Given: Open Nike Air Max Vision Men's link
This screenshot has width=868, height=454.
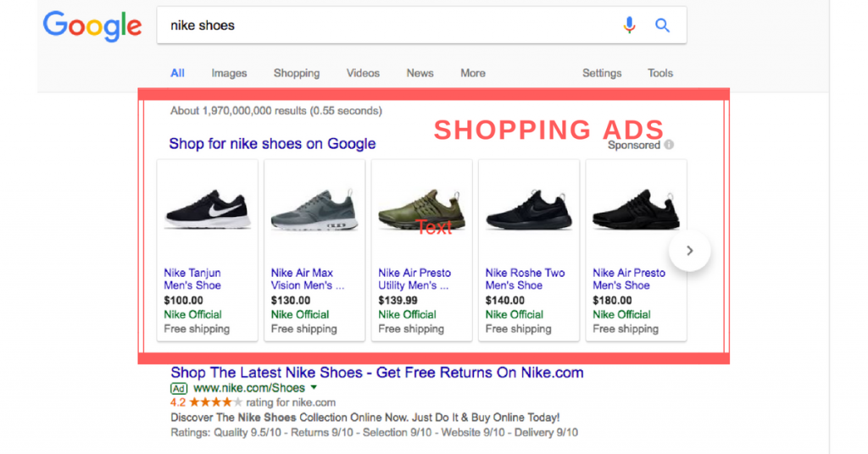Looking at the screenshot, I should click(x=307, y=280).
